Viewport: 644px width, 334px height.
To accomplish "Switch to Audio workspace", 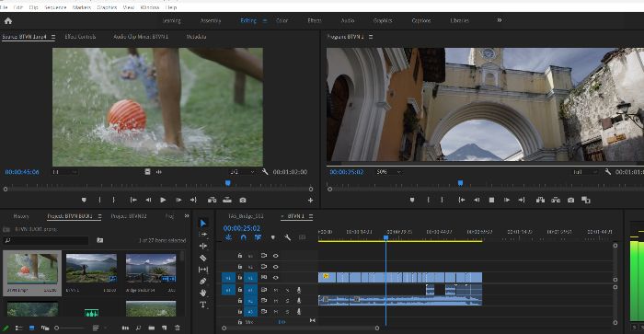I will (348, 20).
